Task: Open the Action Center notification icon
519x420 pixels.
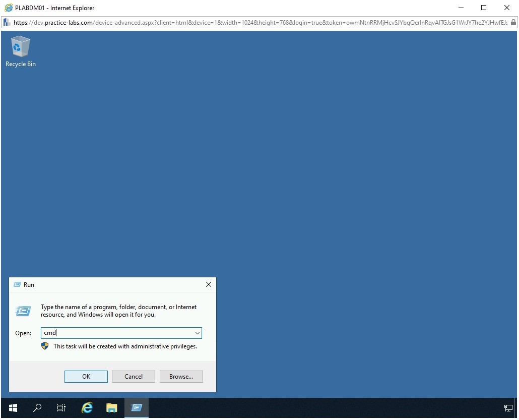Action: tap(508, 408)
